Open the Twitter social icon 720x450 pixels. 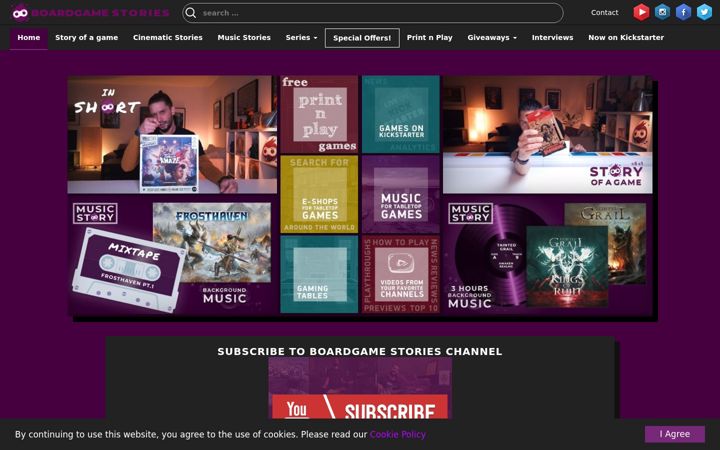[x=704, y=12]
